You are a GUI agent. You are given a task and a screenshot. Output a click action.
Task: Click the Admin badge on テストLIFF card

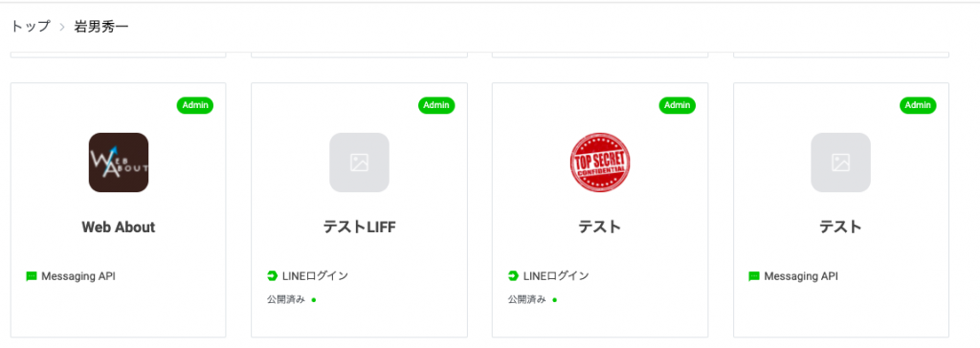coord(436,105)
